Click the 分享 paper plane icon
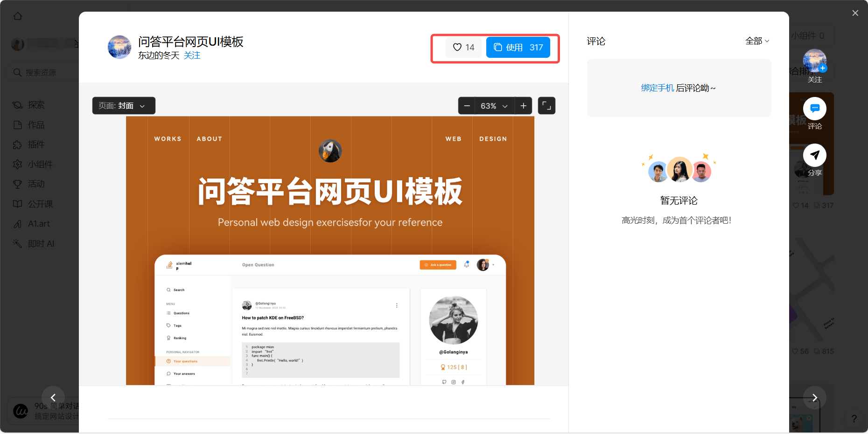This screenshot has width=868, height=434. (815, 155)
